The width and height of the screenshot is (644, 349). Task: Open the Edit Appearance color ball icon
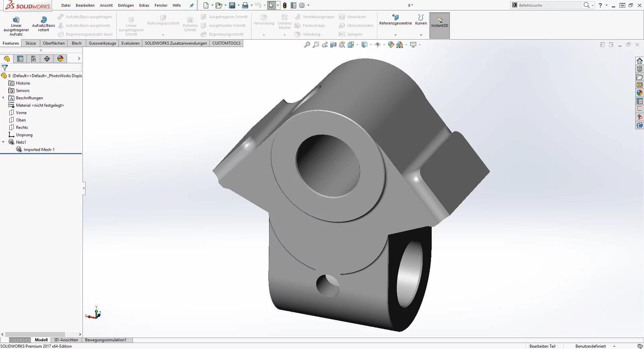[391, 45]
